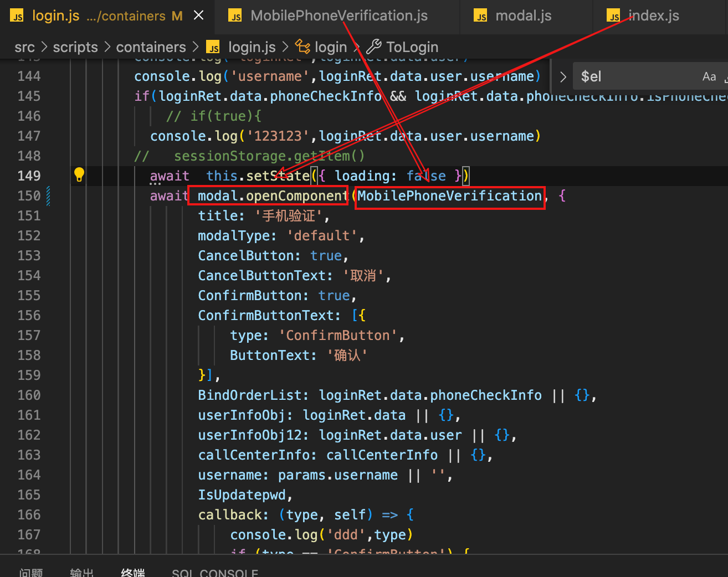Click username: params.username on line 164

pyautogui.click(x=298, y=475)
